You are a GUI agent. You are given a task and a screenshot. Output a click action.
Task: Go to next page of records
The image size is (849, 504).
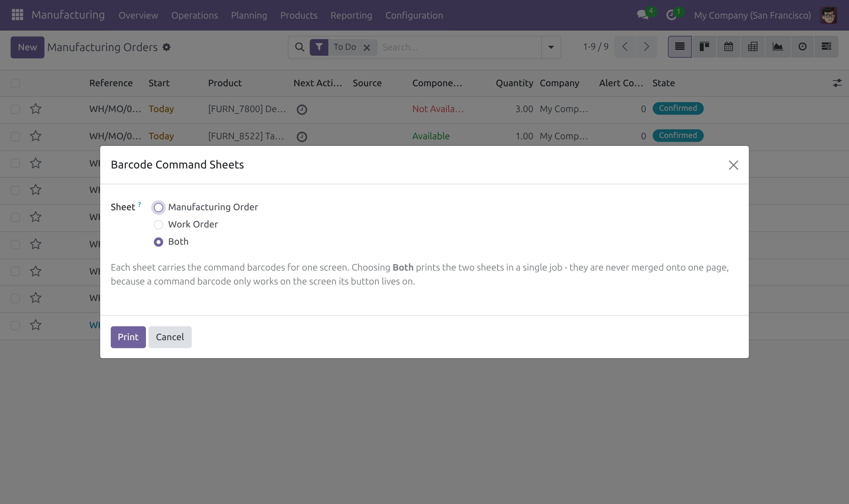[x=646, y=47]
